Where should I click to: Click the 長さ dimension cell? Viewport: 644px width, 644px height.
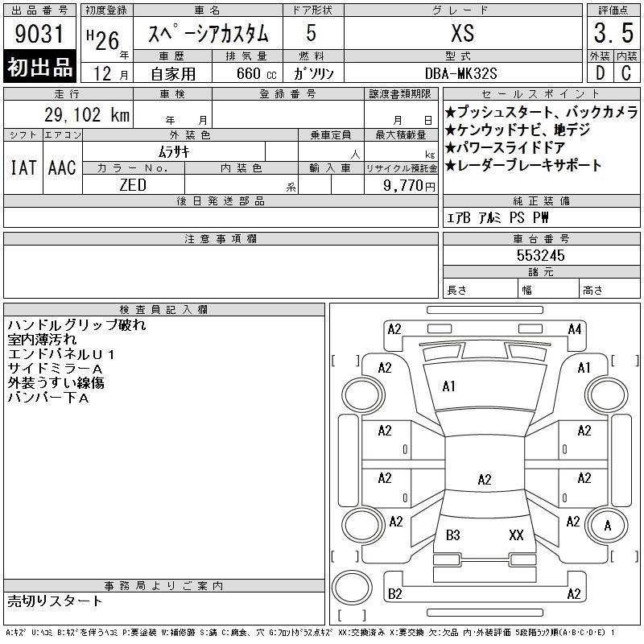pos(480,290)
